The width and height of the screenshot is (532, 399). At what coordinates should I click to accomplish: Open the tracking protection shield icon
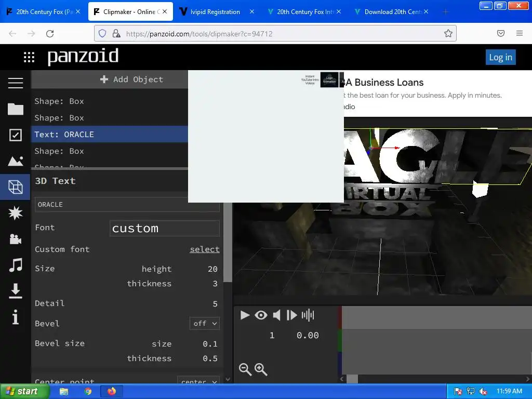pos(102,33)
